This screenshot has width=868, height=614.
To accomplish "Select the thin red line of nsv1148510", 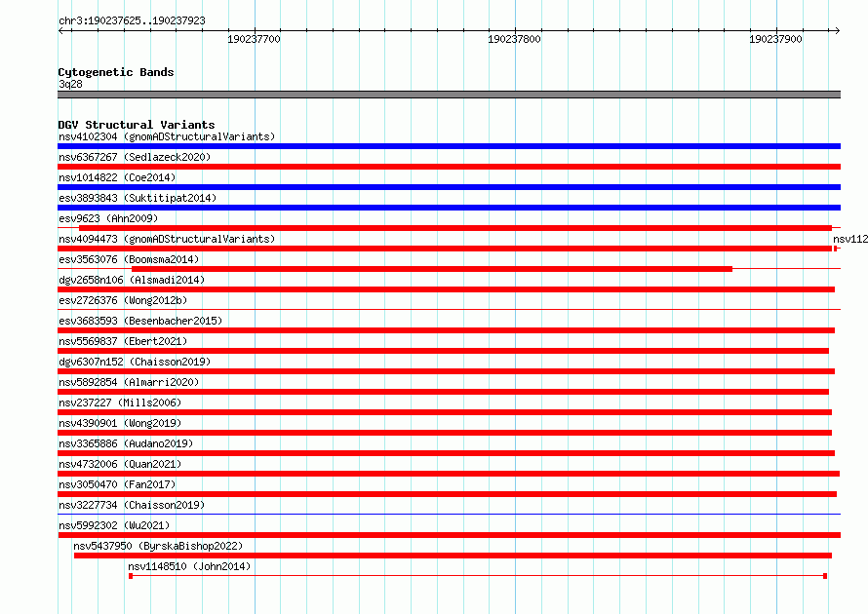I will [478, 576].
